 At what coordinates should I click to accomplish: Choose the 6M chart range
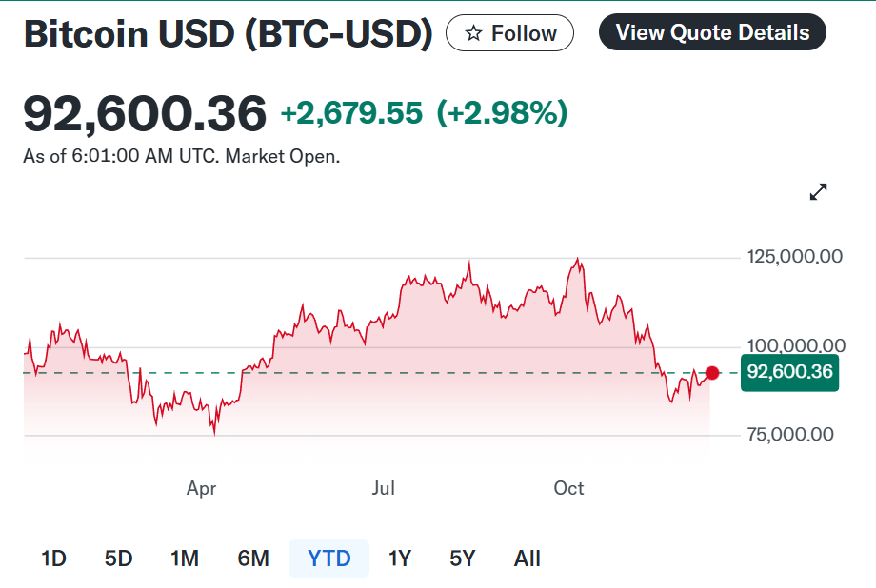click(x=253, y=559)
